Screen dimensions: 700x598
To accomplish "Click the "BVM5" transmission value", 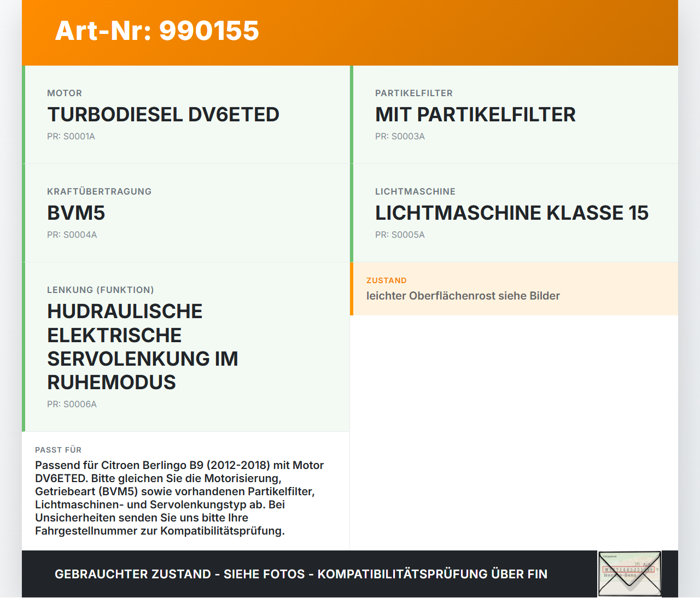I will (x=76, y=213).
